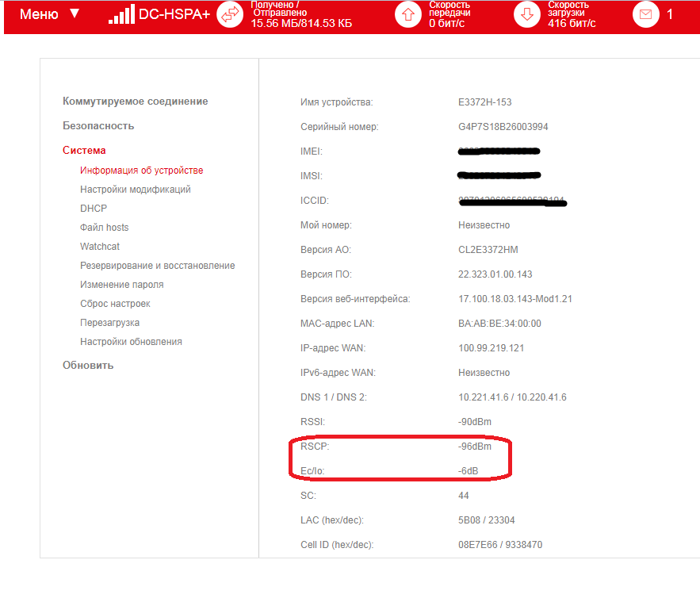Click software version 22.323.01.00.143

[495, 274]
